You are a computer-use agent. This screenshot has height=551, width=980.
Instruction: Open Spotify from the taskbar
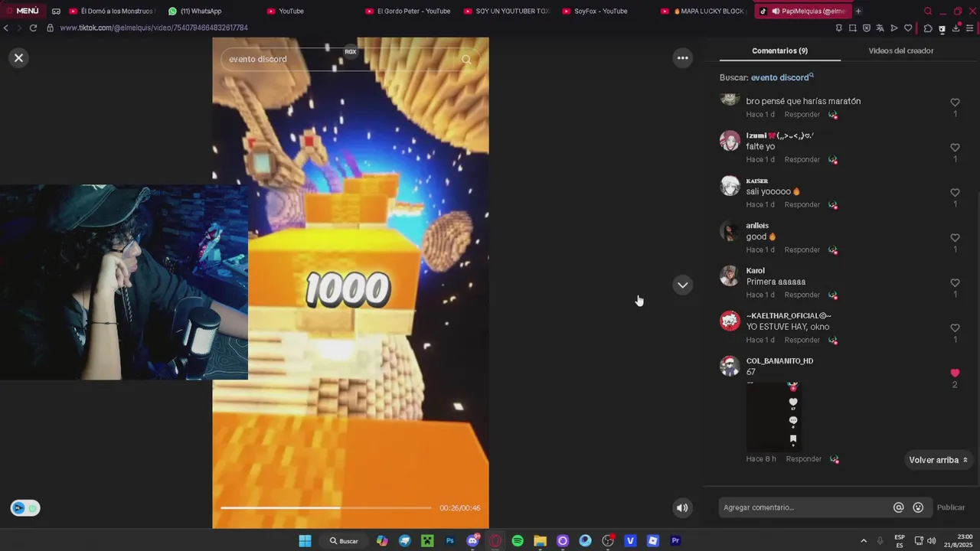pos(518,540)
